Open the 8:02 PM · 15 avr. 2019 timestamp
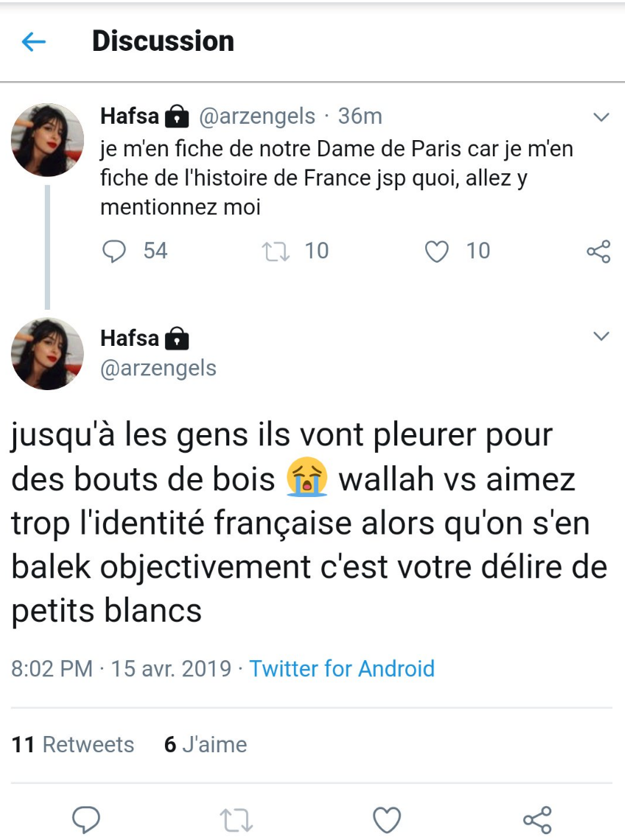Viewport: 625px width, 840px height. pyautogui.click(x=121, y=669)
